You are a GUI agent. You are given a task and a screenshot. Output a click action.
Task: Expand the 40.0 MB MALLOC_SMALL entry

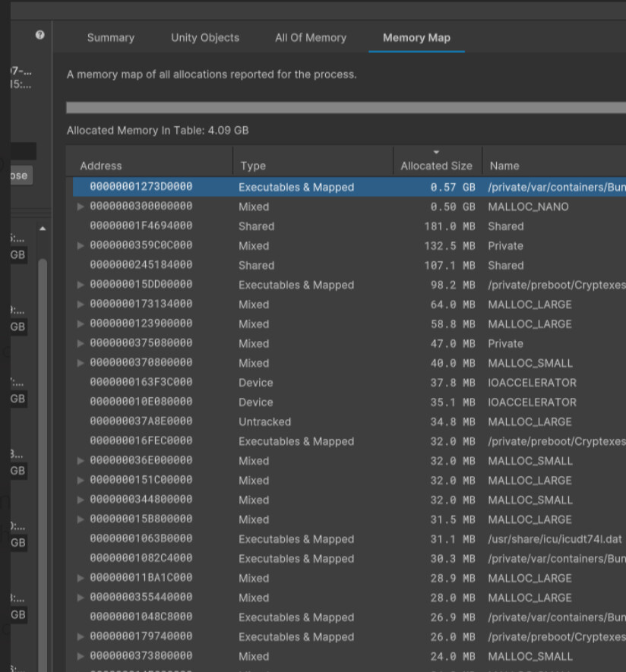pos(81,363)
